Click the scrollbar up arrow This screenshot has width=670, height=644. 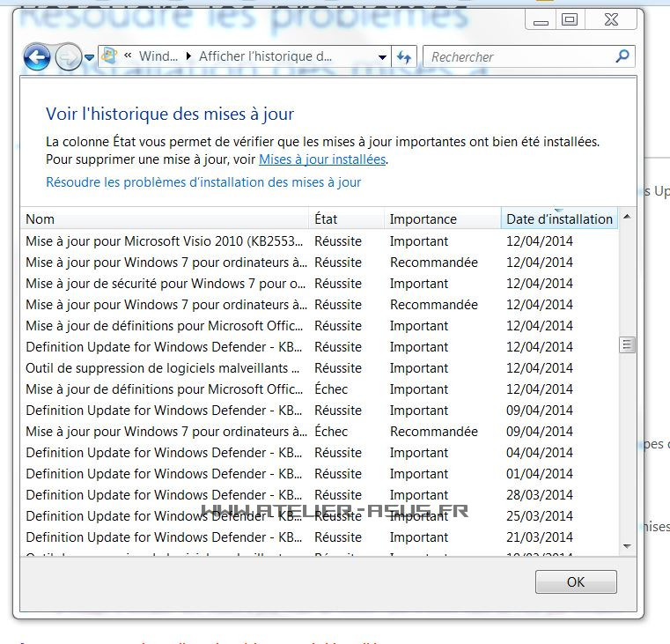tap(627, 217)
